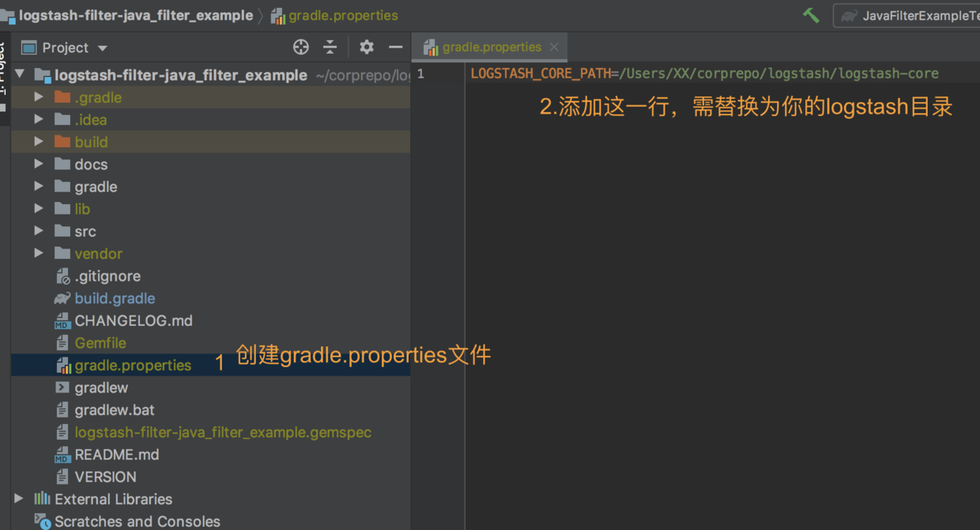Open gradlew file
This screenshot has width=980, height=530.
click(101, 388)
